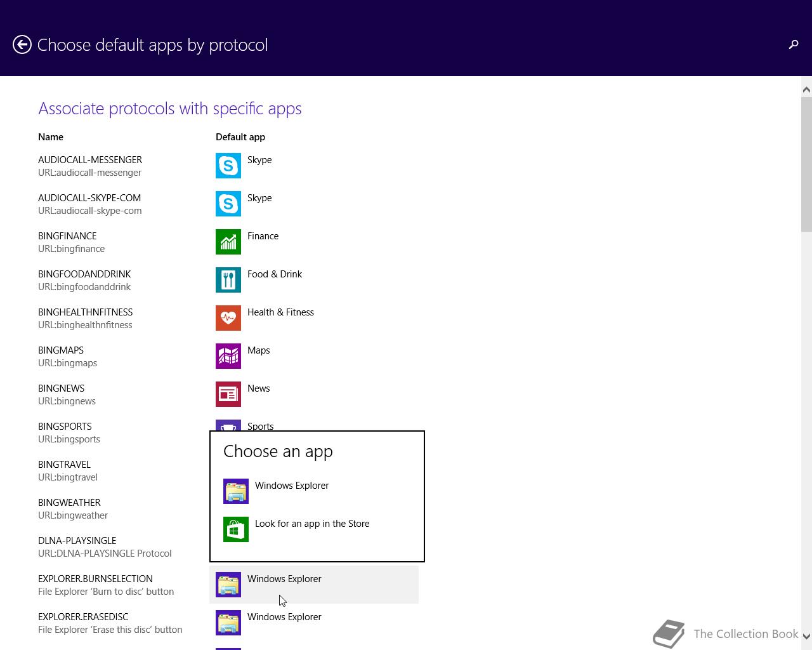
Task: Click the Health & Fitness heart icon
Action: pos(228,318)
